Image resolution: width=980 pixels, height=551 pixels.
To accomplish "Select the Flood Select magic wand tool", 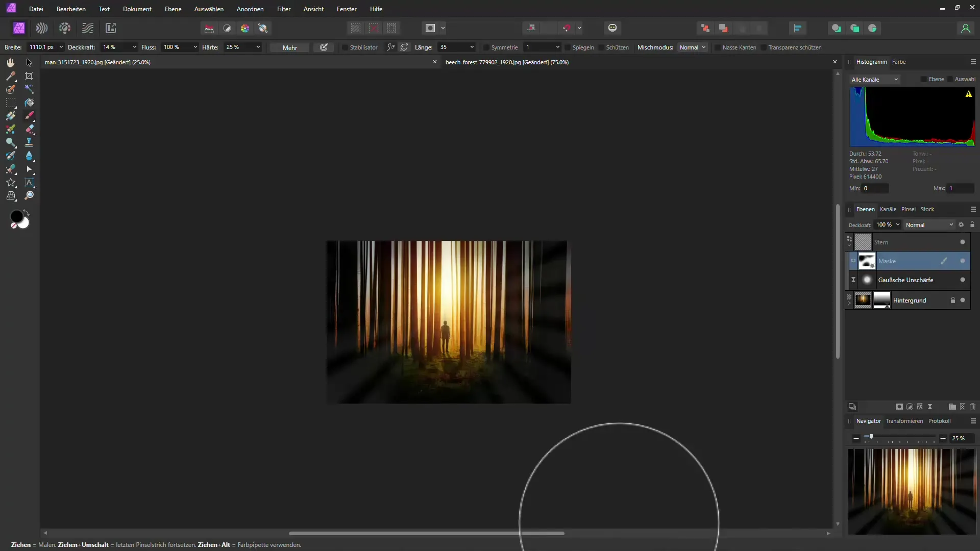I will [x=29, y=89].
